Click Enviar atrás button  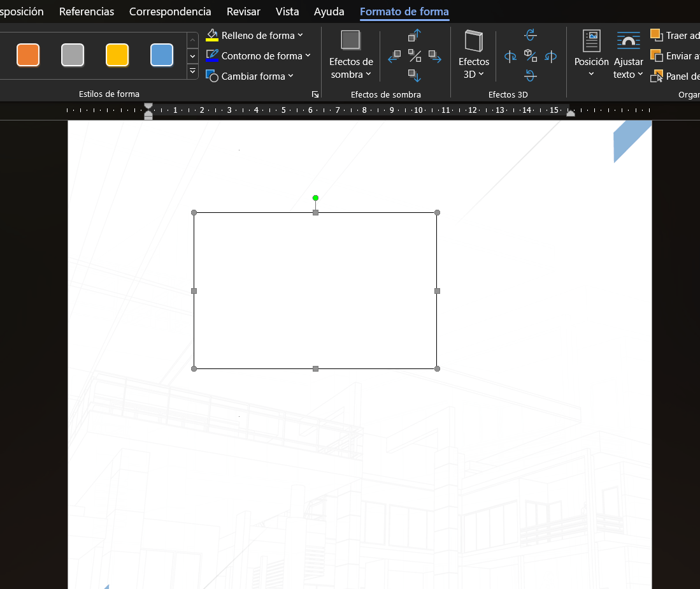[675, 56]
